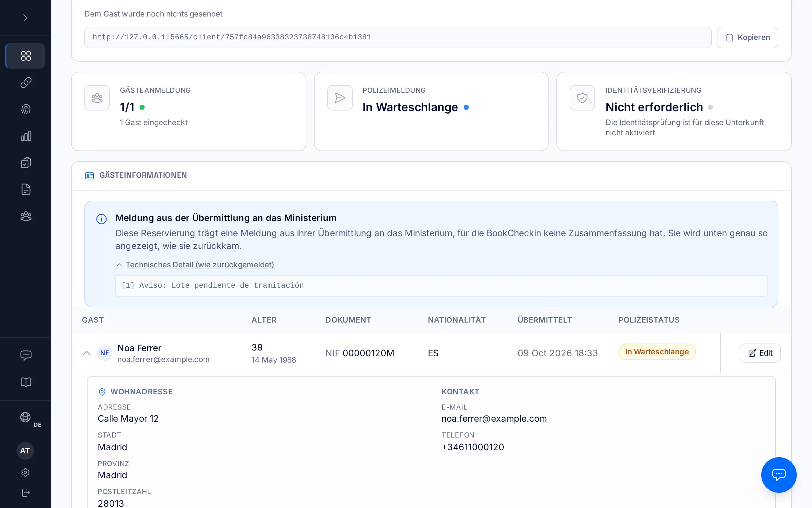This screenshot has height=508, width=812.
Task: Open the AT user avatar
Action: coord(25,451)
